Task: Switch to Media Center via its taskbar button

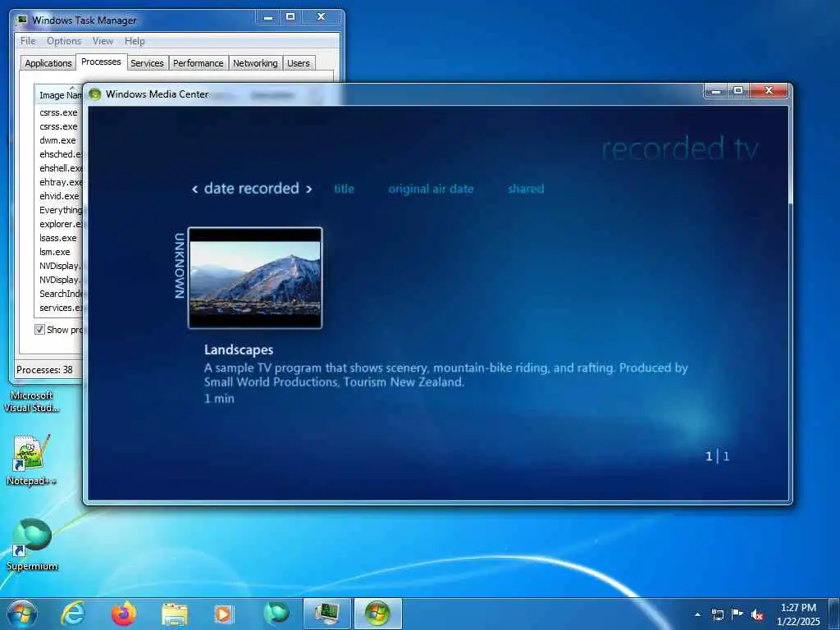Action: [377, 614]
